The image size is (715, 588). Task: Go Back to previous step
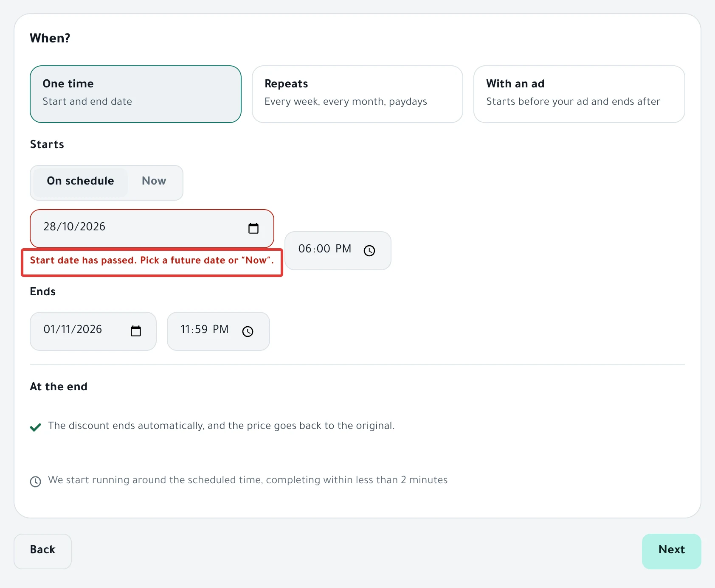(x=42, y=551)
